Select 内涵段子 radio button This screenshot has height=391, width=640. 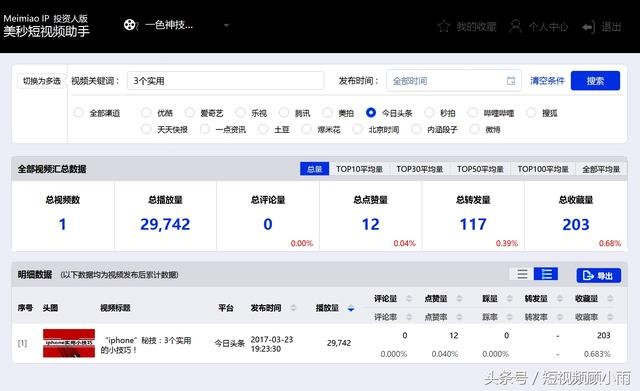click(x=416, y=129)
